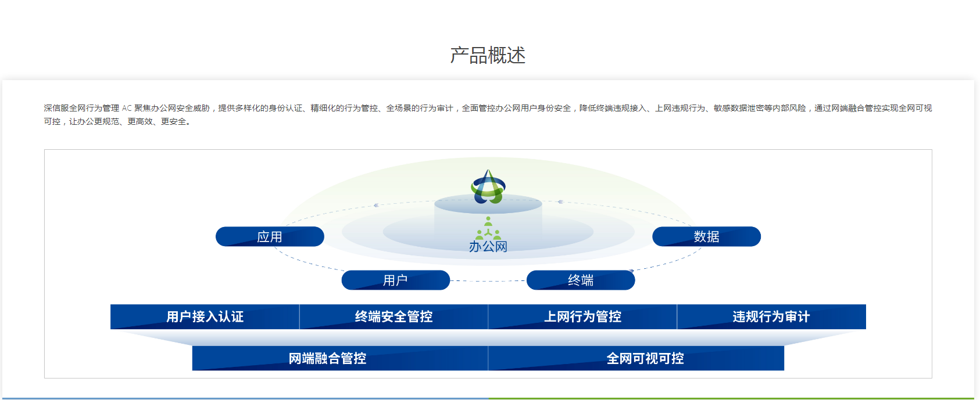The width and height of the screenshot is (980, 400).
Task: Select the 全网可视可控 bar
Action: 636,358
